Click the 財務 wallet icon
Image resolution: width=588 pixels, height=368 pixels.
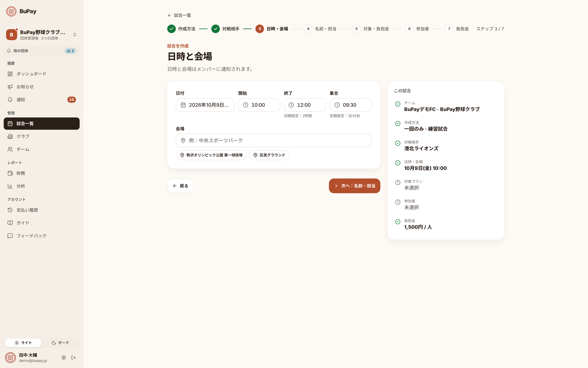click(10, 173)
